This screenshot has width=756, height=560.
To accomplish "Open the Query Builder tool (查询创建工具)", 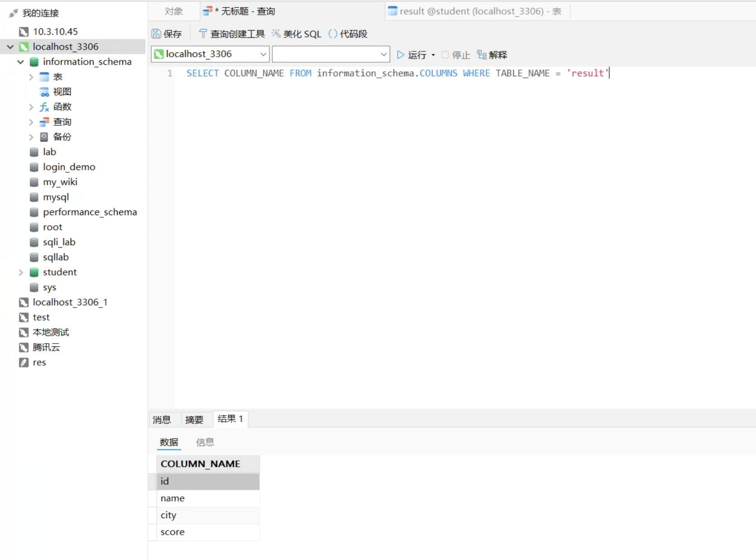I will pyautogui.click(x=203, y=34).
